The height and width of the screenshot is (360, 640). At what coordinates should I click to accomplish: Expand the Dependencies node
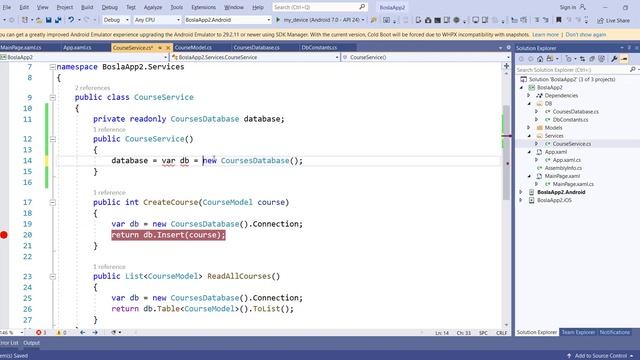[529, 96]
